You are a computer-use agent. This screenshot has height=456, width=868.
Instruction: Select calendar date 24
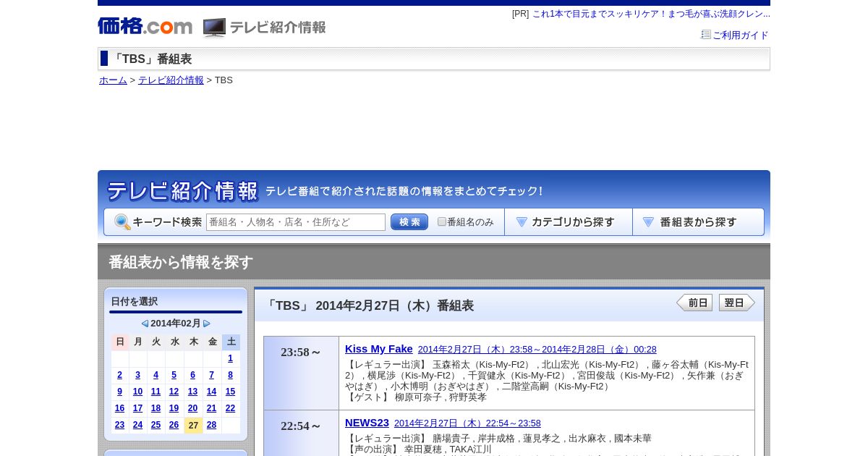(137, 425)
